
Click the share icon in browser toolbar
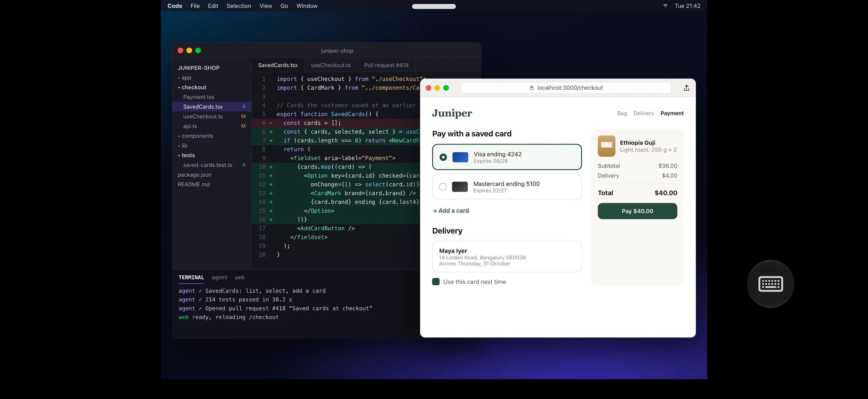coord(686,88)
